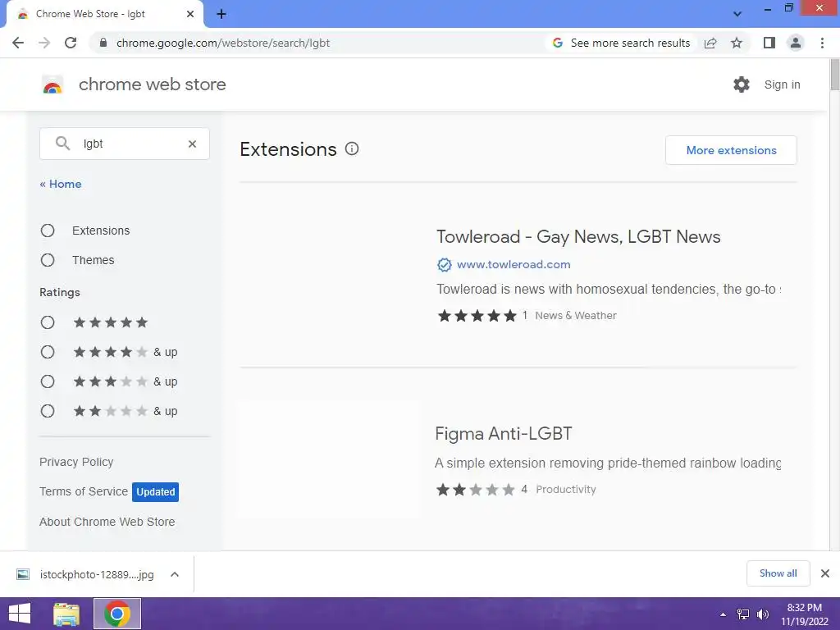Return to the store Home link
The height and width of the screenshot is (630, 840).
tap(61, 184)
